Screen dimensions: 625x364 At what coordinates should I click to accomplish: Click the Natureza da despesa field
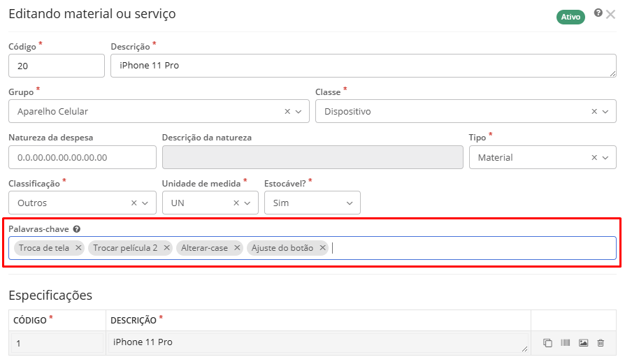pos(82,157)
